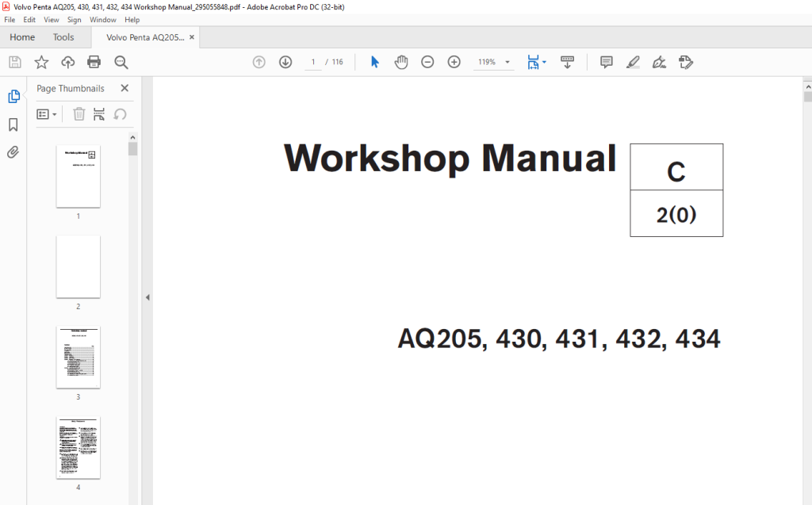This screenshot has width=812, height=505.
Task: Click the document vertical scrollbar thumb
Action: 808,97
